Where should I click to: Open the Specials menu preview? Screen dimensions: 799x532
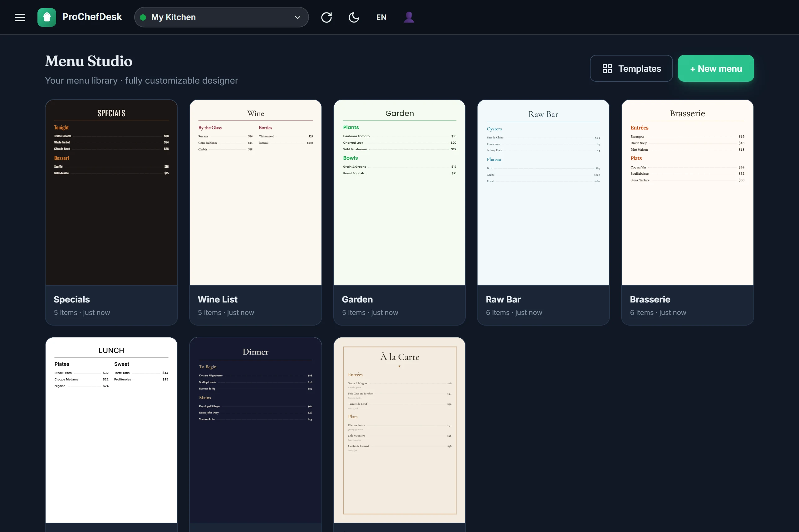(111, 192)
